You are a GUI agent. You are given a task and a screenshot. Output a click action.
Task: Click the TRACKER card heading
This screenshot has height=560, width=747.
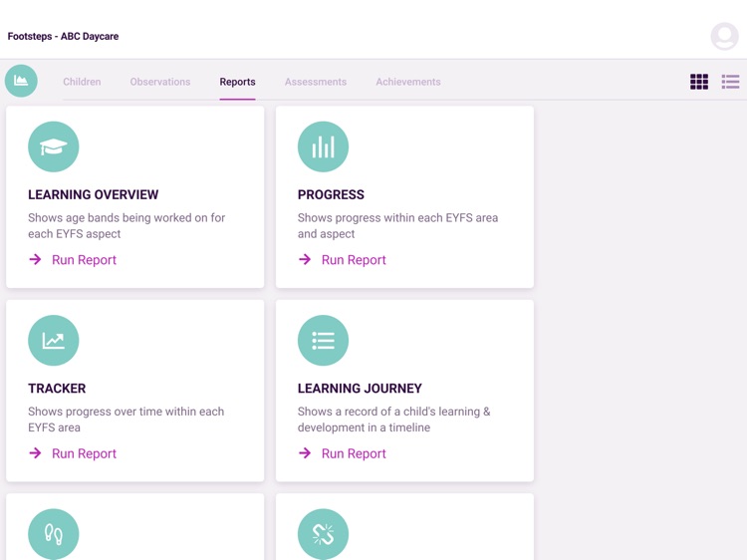57,388
